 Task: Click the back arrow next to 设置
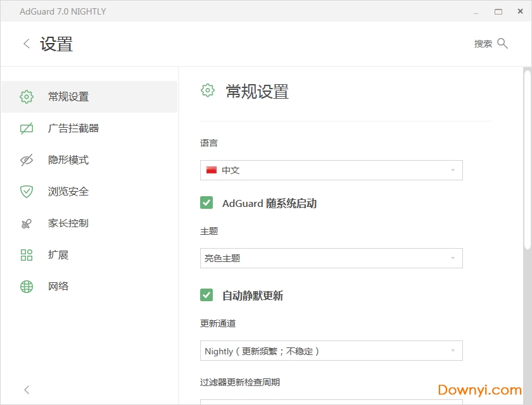[x=26, y=44]
